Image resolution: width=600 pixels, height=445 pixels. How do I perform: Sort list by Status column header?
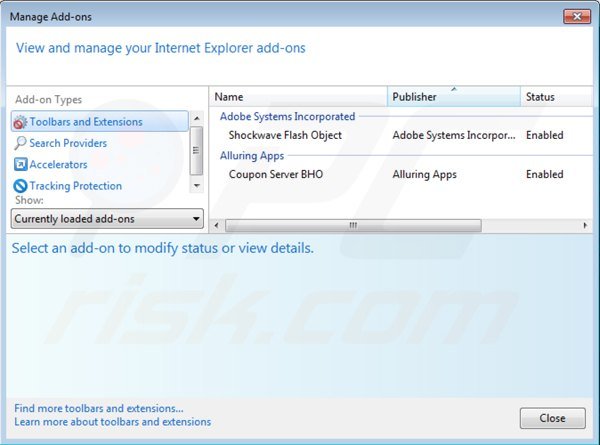[x=556, y=97]
